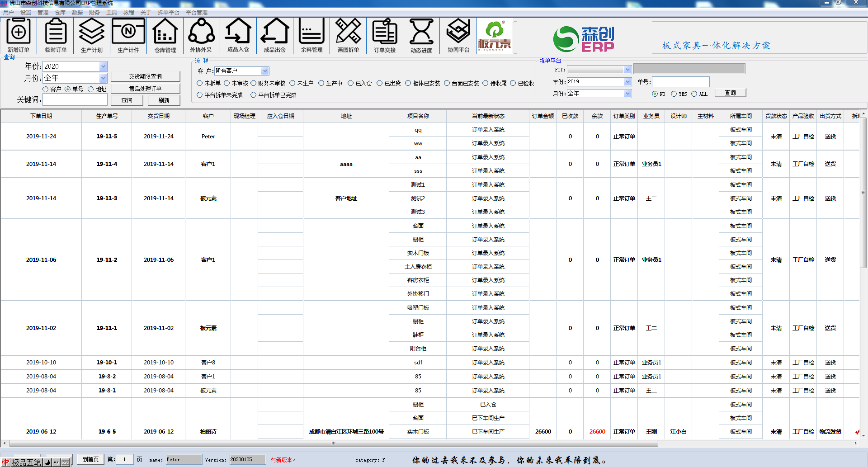The image size is (868, 467).
Task: Select the 未拆单 status radio button
Action: [x=199, y=83]
